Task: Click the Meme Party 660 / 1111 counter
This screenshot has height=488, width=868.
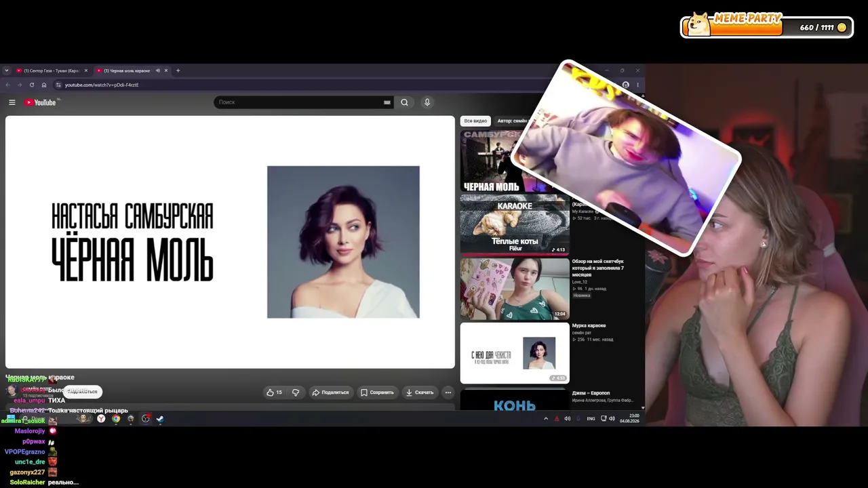Action: [x=767, y=27]
